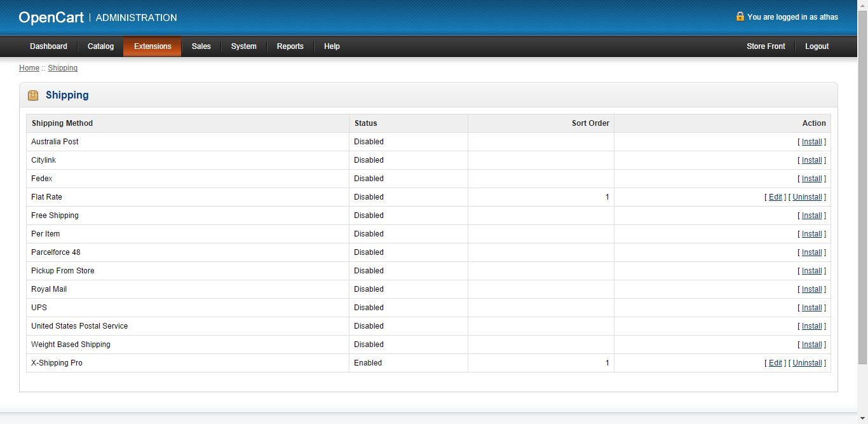The image size is (868, 424).
Task: Select the Fedex row name
Action: pyautogui.click(x=42, y=179)
